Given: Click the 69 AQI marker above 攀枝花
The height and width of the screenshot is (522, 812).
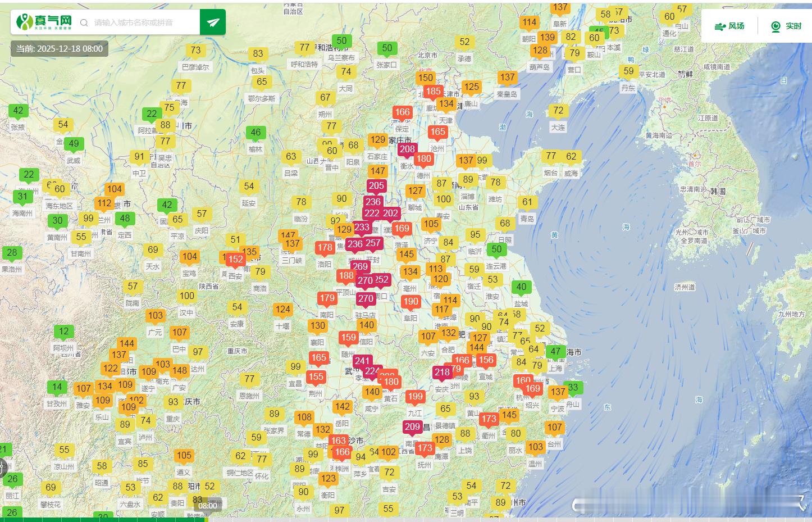Looking at the screenshot, I should (x=51, y=488).
